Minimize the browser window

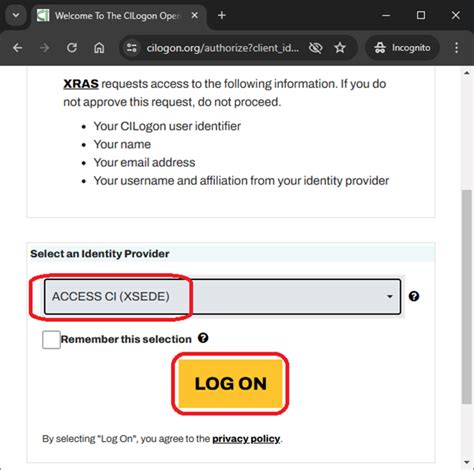click(x=386, y=15)
